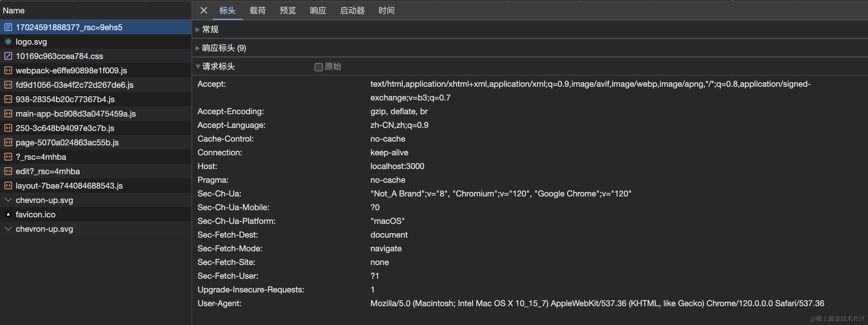The width and height of the screenshot is (868, 325).
Task: Show the 时间 timing tab
Action: click(x=386, y=11)
